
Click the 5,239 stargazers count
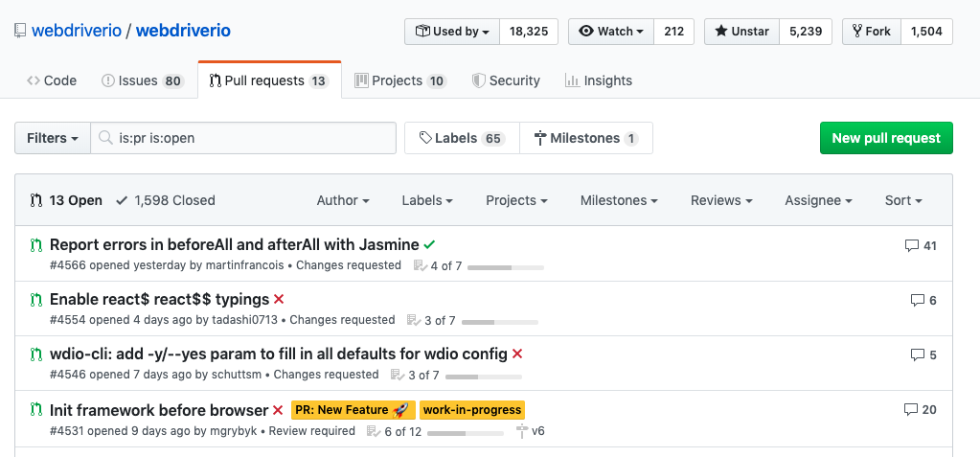(806, 32)
